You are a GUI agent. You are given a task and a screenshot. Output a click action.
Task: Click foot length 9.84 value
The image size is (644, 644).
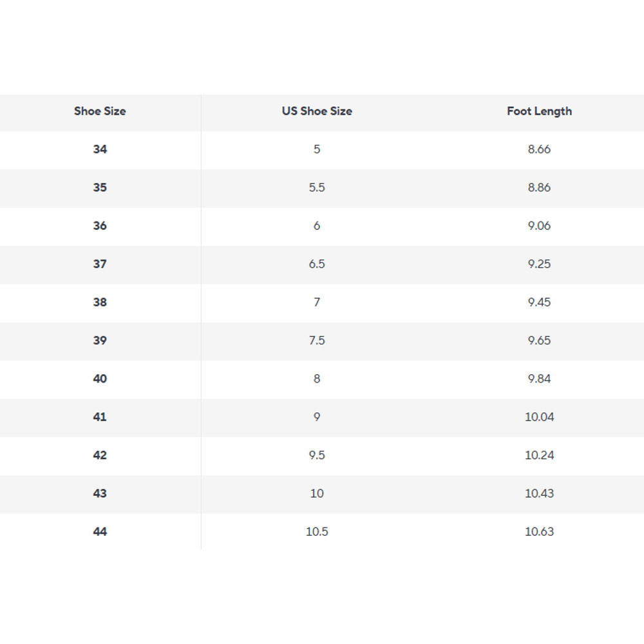(x=539, y=379)
